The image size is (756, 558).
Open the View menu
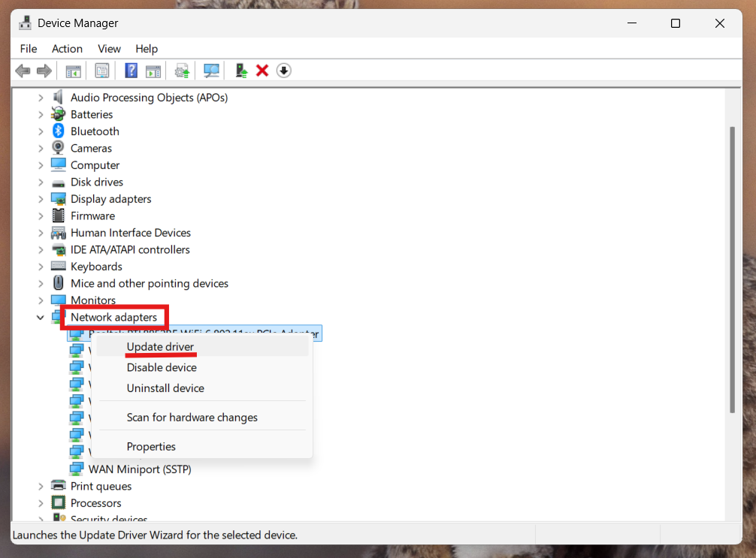tap(109, 48)
